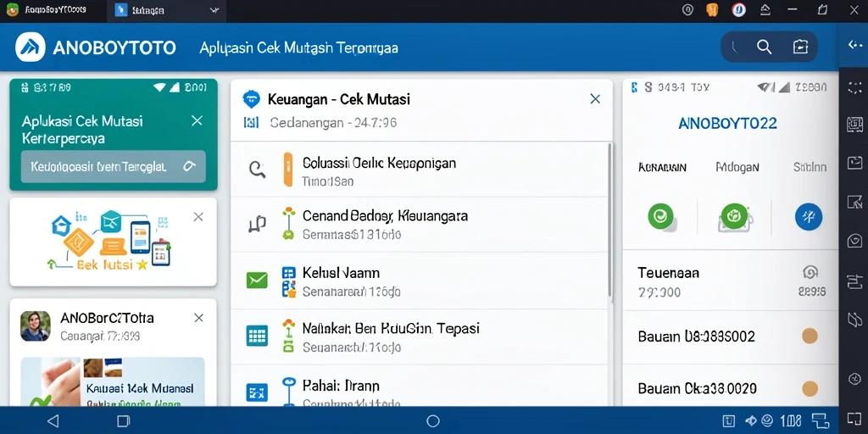This screenshot has height=434, width=868.
Task: Select the dashed-square screenshot tool in sidebar
Action: (854, 87)
